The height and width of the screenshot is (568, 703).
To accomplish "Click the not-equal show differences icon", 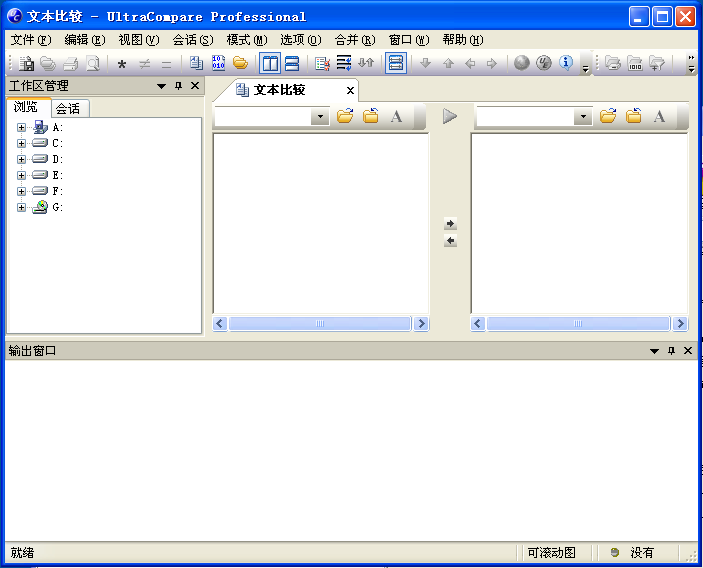I will click(x=144, y=64).
